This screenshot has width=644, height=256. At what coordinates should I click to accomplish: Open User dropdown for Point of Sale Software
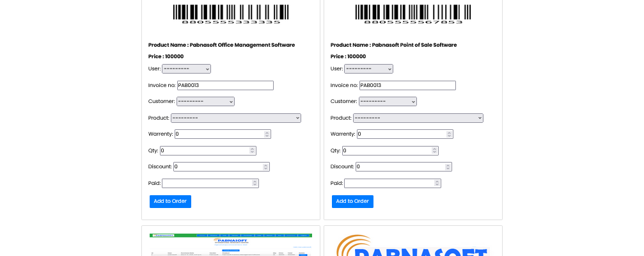point(368,68)
